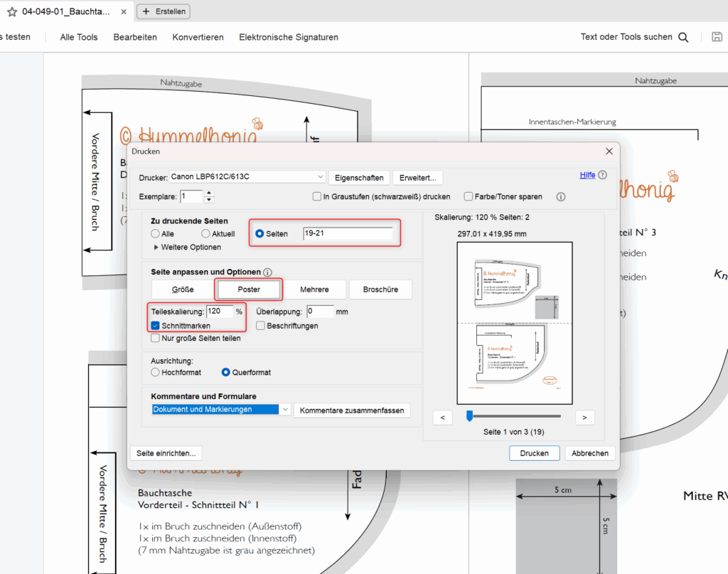Click the save floppy disk icon
728x574 pixels.
click(x=717, y=37)
